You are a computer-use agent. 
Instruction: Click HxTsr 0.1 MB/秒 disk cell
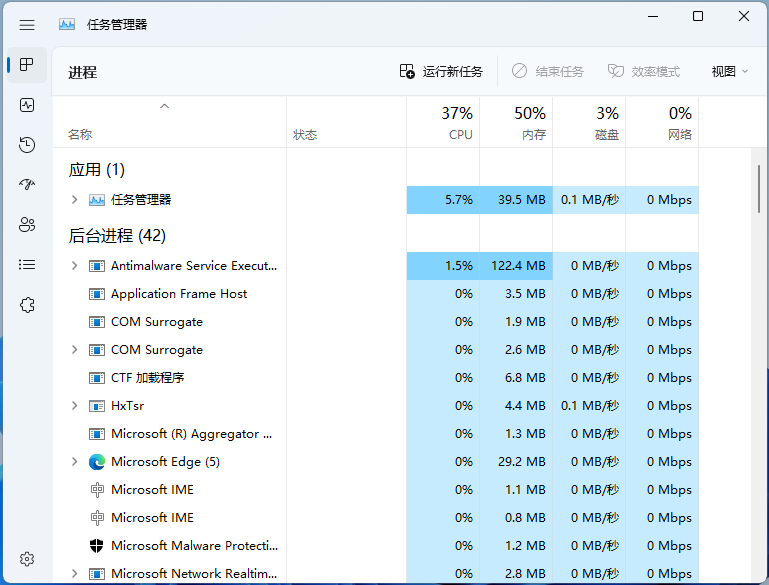click(589, 406)
